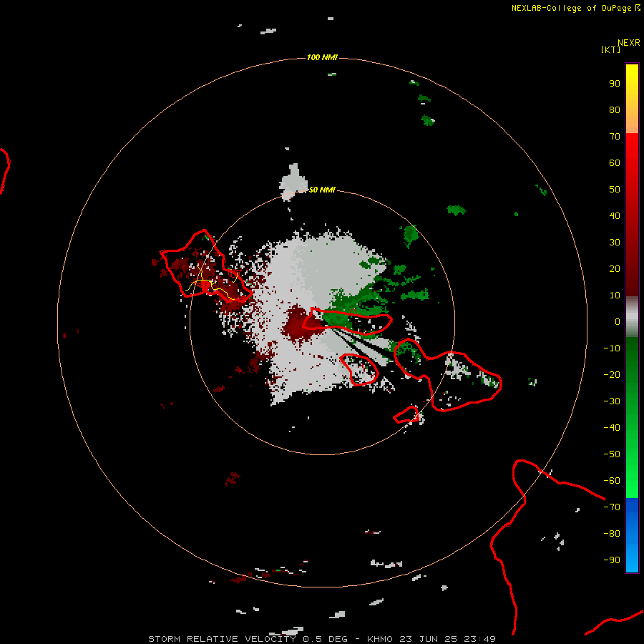Viewport: 644px width, 644px height.
Task: Click the 50 NMI range ring label
Action: (x=322, y=190)
